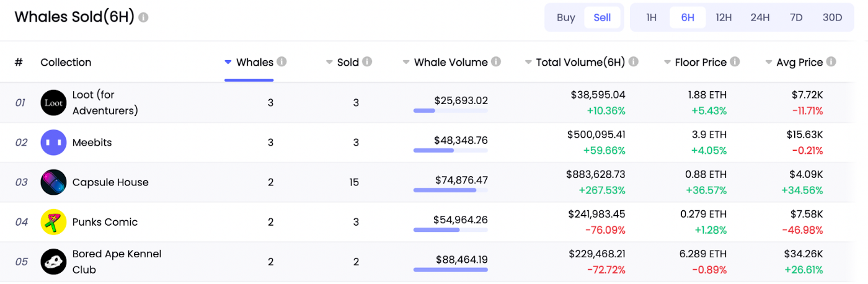Screen dimensions: 868x284
Task: Click the $38,595.04 total volume value
Action: coord(598,95)
